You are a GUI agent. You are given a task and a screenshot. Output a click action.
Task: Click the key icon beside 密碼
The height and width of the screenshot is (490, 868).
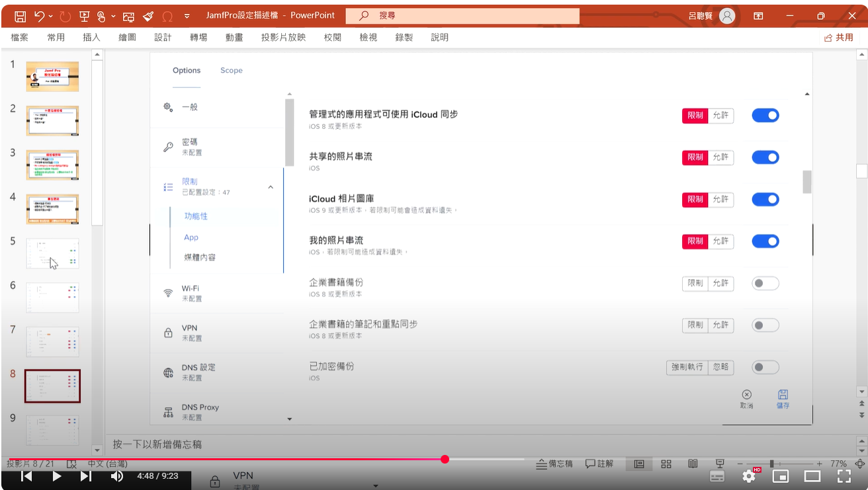[168, 147]
